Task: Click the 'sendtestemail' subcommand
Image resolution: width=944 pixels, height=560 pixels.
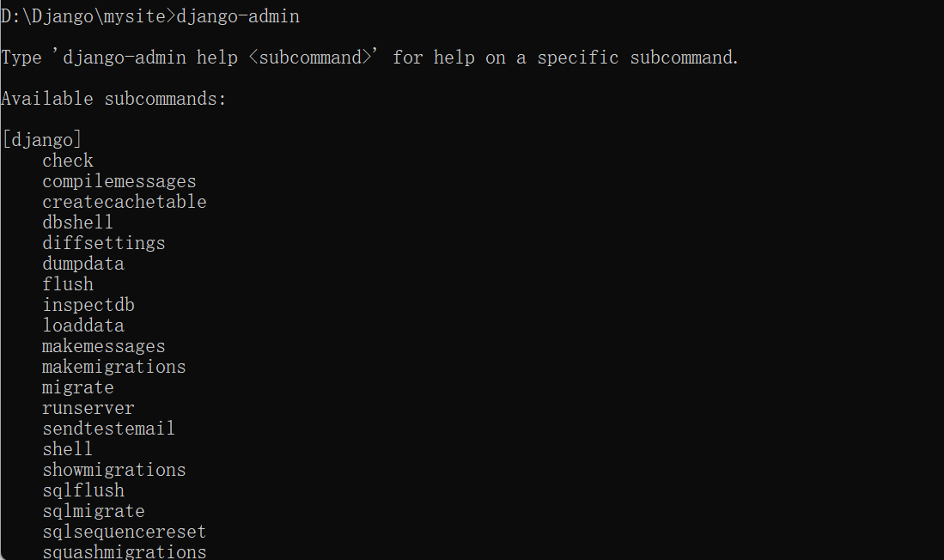Action: coord(109,429)
